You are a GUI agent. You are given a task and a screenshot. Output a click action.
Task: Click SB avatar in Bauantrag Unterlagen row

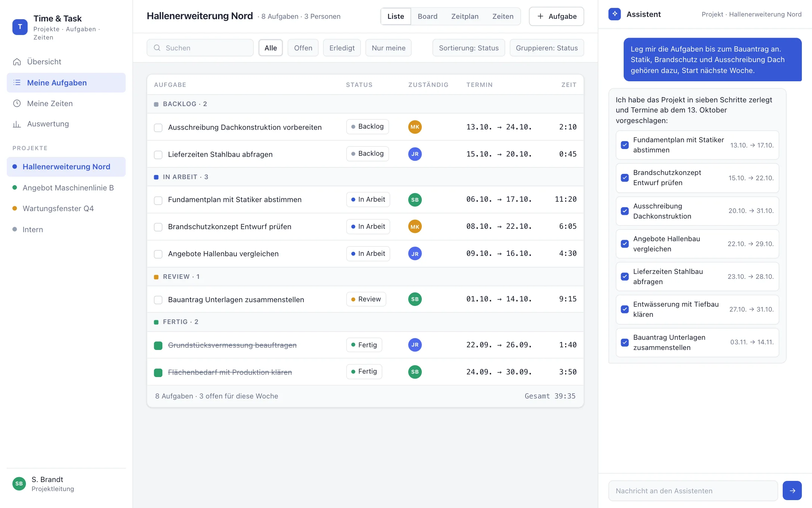(415, 299)
